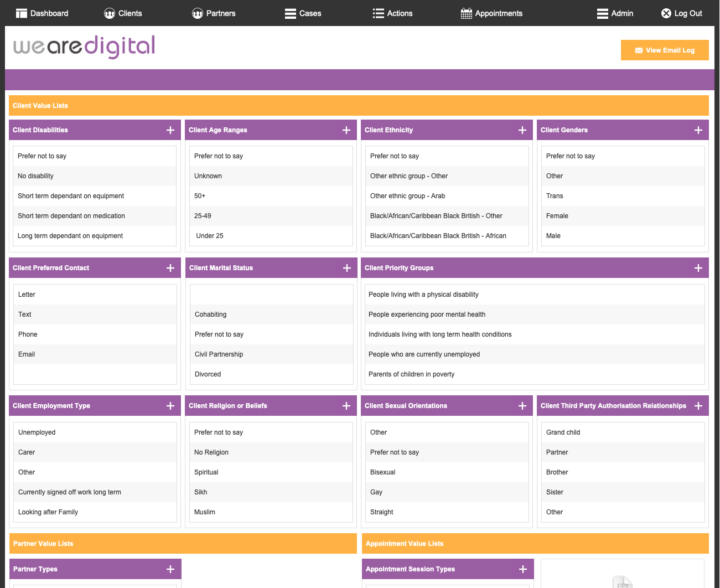Add a new Client Marital Status value

(347, 268)
